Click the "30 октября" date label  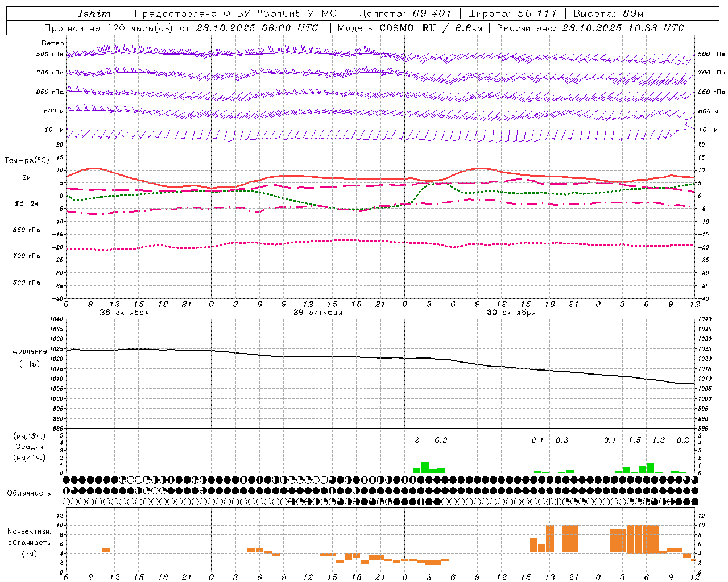tap(511, 313)
